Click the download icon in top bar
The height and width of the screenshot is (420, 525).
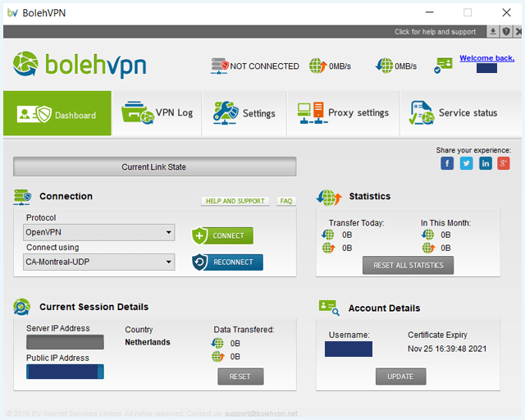pos(493,31)
